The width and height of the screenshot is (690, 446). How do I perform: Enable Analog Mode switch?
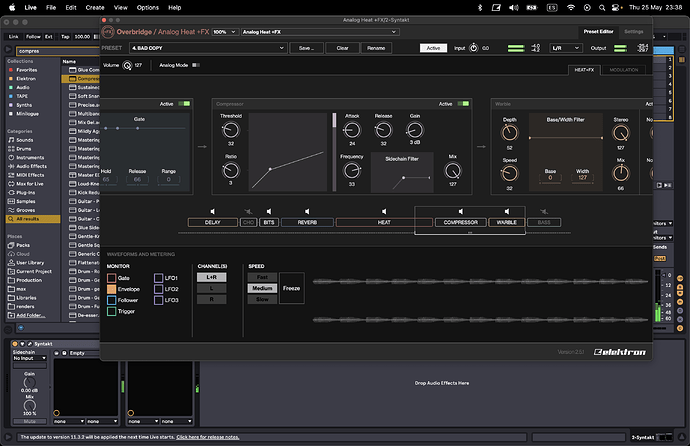(x=195, y=65)
